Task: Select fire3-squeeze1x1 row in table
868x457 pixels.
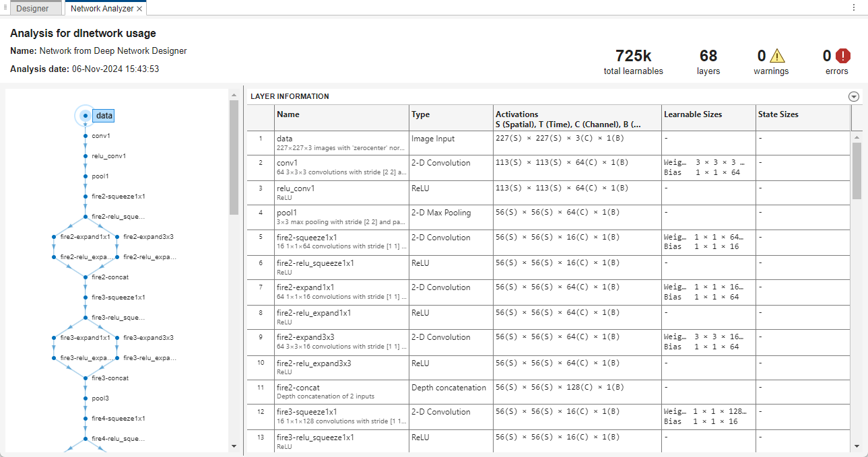Action: tap(549, 417)
